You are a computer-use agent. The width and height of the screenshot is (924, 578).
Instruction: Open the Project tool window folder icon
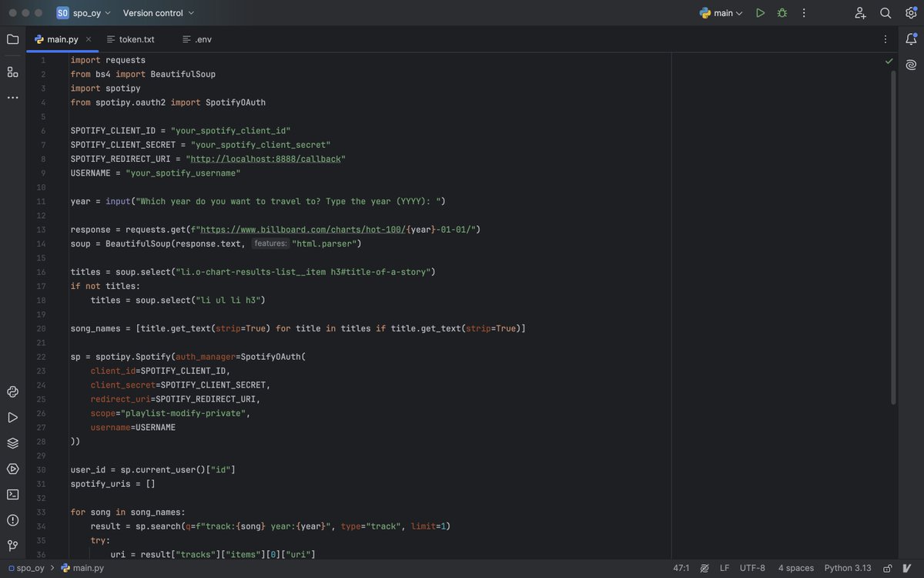pyautogui.click(x=12, y=39)
